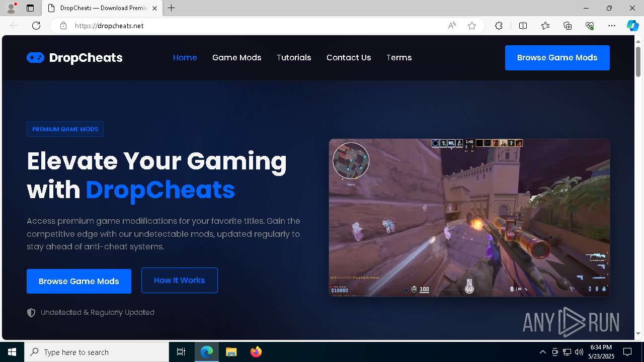
Task: Open Firefox on taskbar
Action: coord(256,352)
